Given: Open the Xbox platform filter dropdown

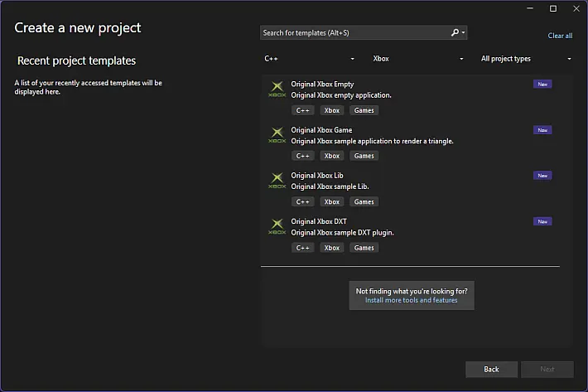Looking at the screenshot, I should pos(417,59).
